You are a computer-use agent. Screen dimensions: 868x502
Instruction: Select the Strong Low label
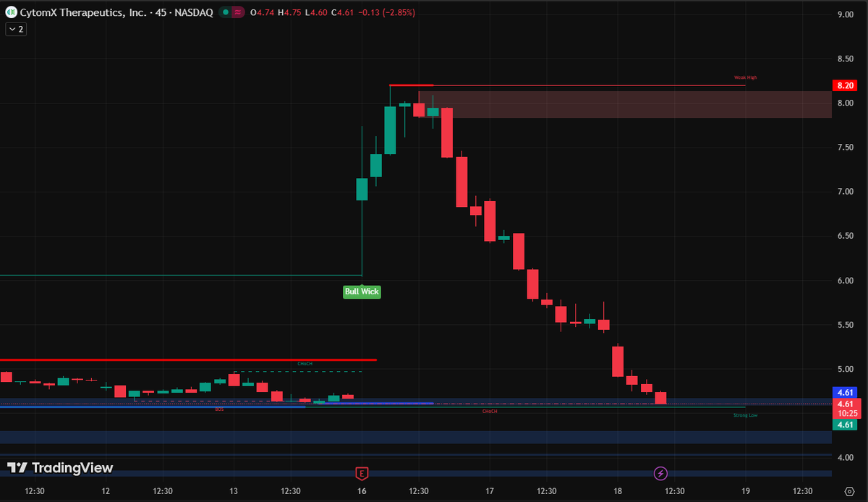pos(745,415)
